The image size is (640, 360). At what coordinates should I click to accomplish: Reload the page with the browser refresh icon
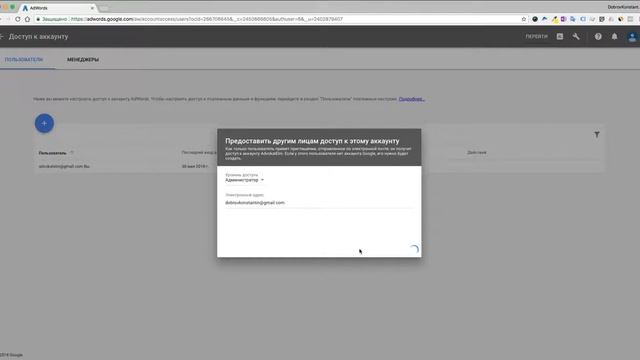tap(18, 19)
